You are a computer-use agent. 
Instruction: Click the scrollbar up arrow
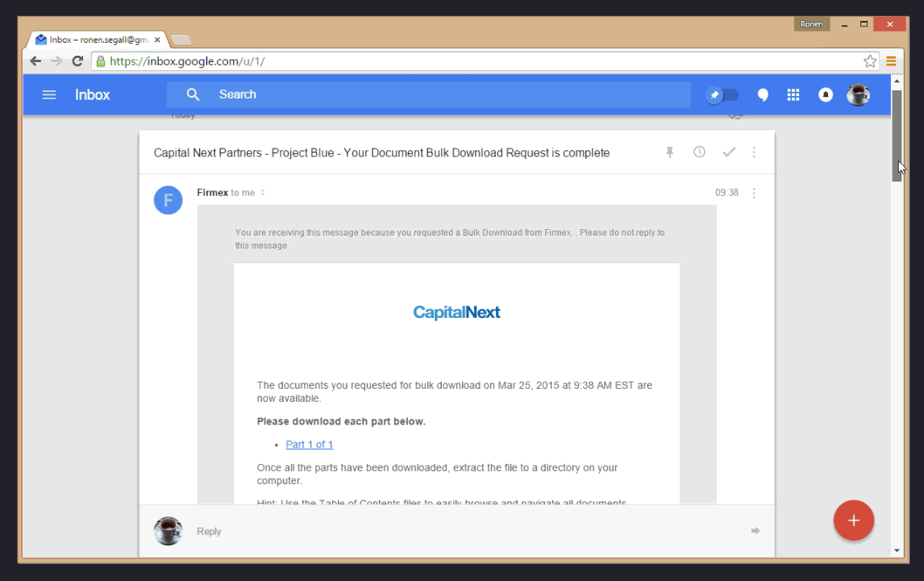pos(897,81)
